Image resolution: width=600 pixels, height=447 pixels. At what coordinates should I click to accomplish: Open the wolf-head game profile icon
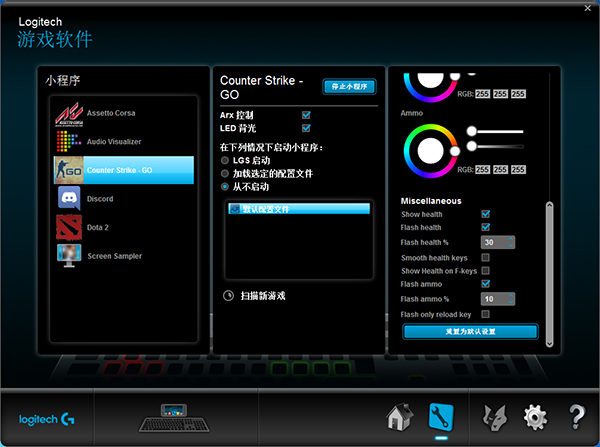click(x=495, y=418)
